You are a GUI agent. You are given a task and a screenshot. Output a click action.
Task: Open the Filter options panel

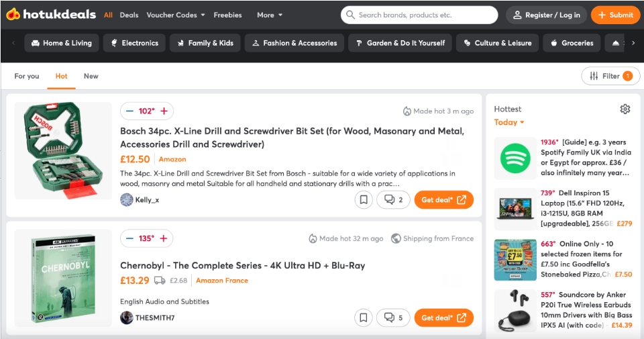610,76
